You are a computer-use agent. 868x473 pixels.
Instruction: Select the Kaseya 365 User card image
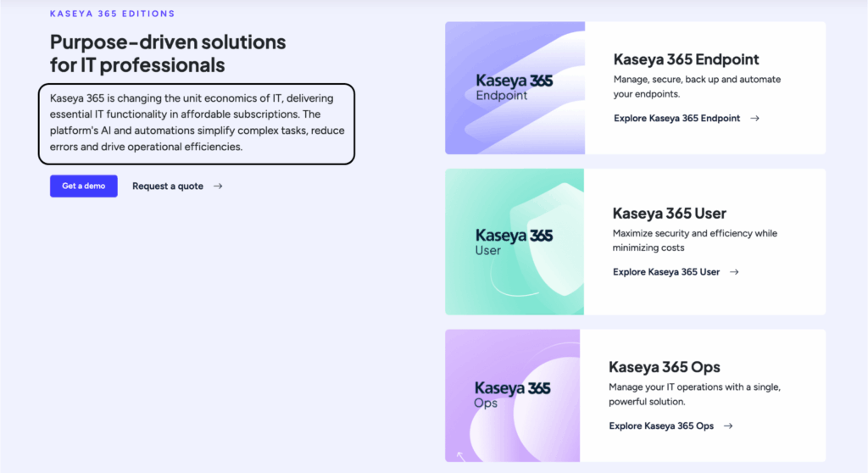515,242
